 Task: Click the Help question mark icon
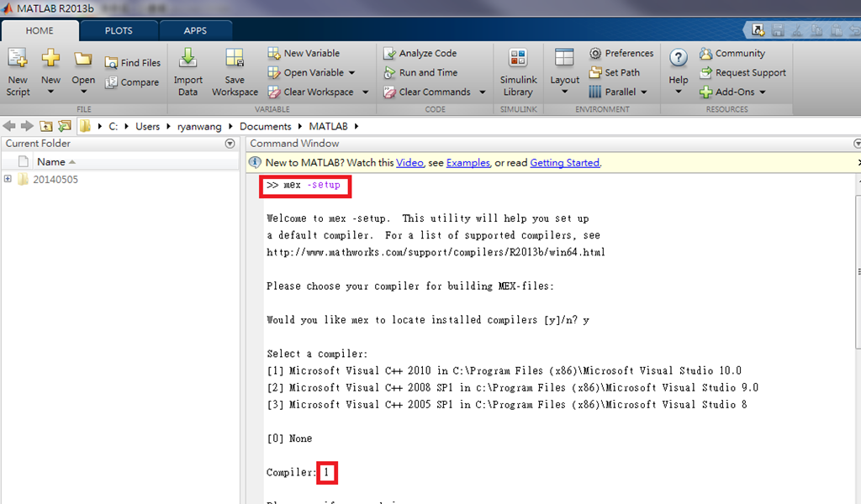(679, 57)
